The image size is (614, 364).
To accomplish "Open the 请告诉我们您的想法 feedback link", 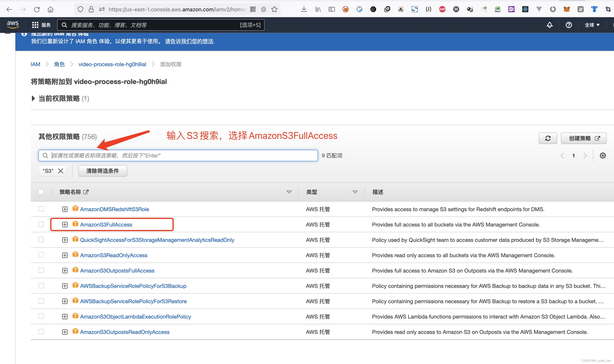I will [189, 41].
